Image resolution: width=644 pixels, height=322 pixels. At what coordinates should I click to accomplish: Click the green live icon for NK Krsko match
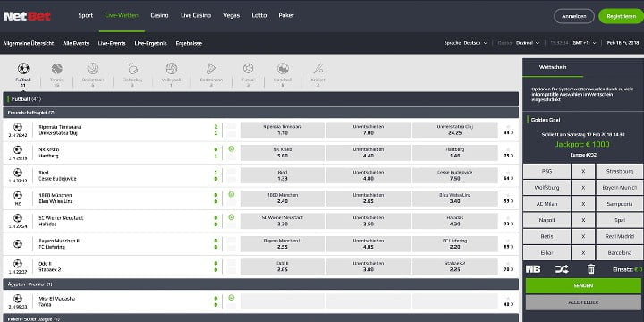pyautogui.click(x=232, y=148)
